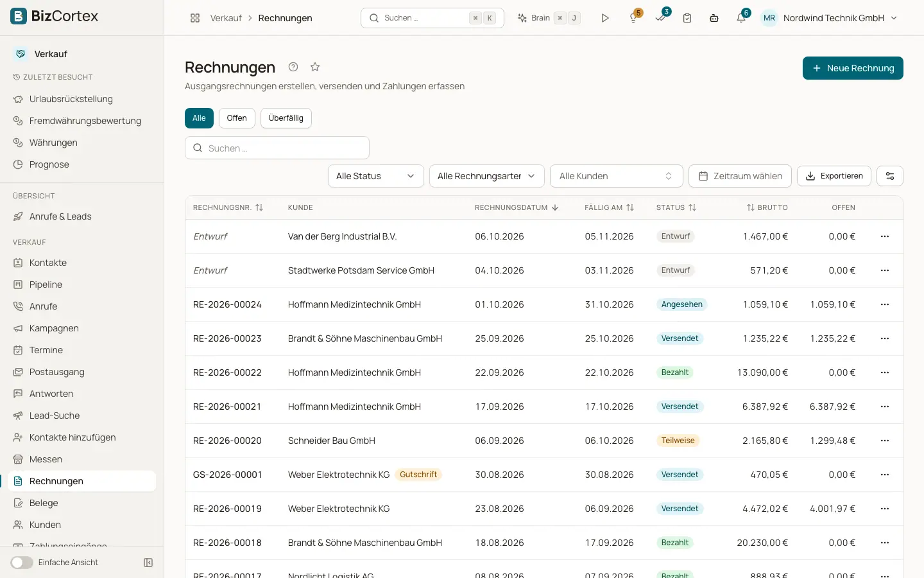The image size is (924, 578).
Task: Open the Brain assistant button
Action: 549,18
